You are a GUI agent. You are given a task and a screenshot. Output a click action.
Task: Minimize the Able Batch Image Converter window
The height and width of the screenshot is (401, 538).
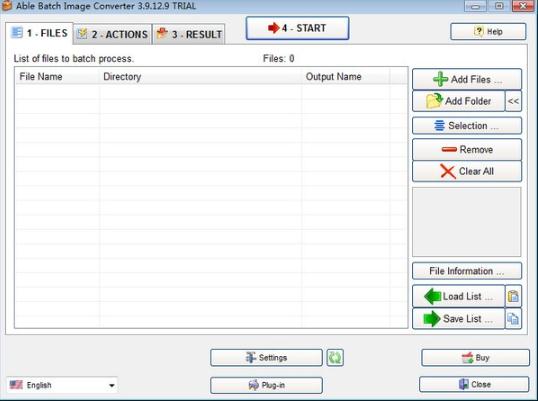click(475, 6)
